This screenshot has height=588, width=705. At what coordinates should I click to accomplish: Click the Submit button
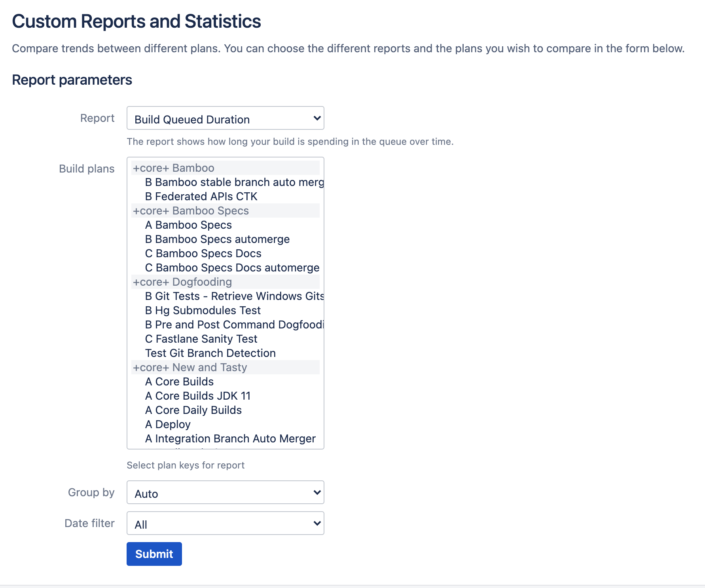click(x=154, y=554)
